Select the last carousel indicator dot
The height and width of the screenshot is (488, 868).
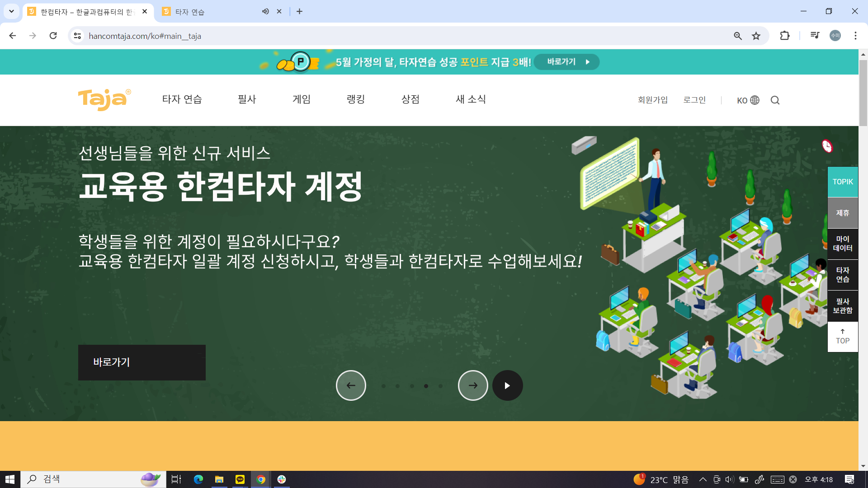(x=440, y=386)
